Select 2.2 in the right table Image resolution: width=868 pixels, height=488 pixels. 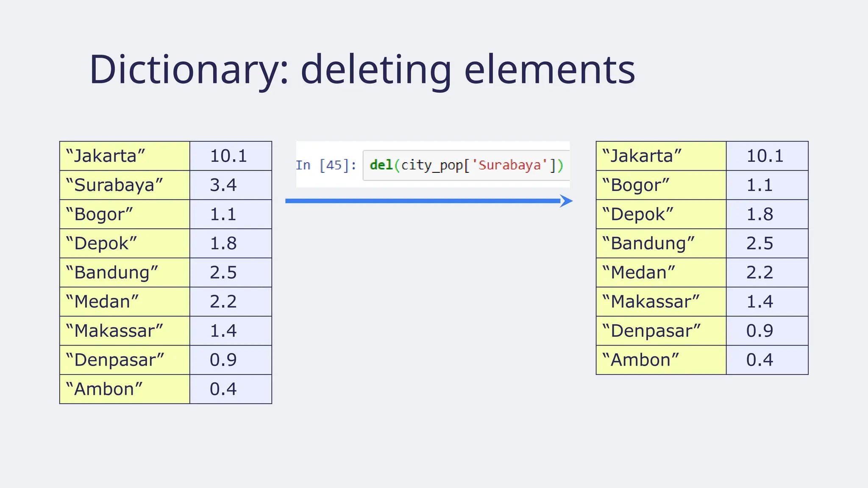point(767,272)
